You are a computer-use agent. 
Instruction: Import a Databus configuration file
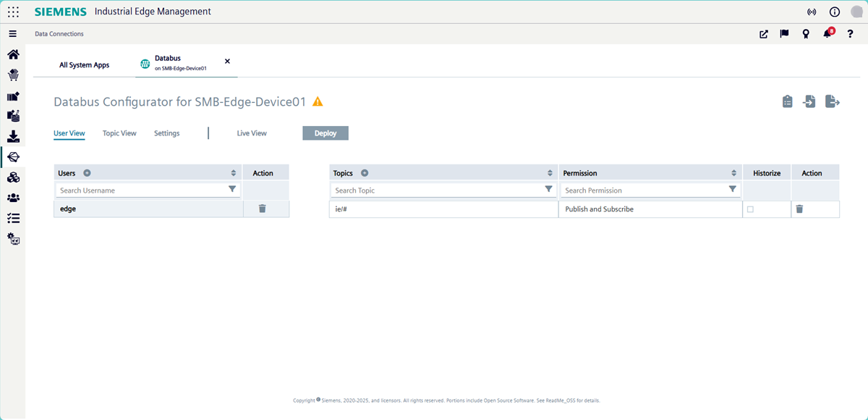tap(809, 101)
